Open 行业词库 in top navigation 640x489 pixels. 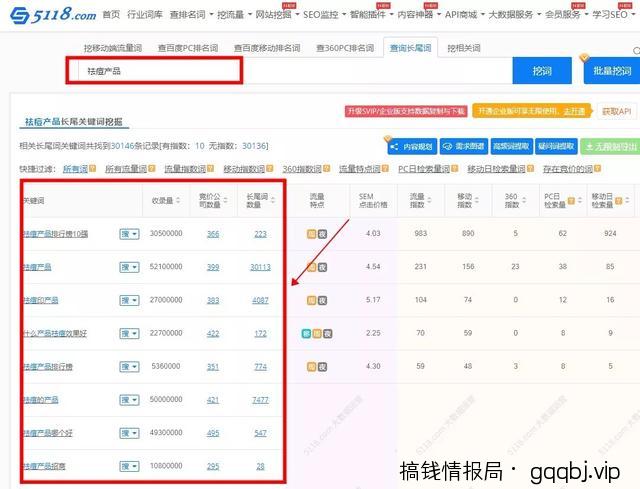pyautogui.click(x=145, y=15)
